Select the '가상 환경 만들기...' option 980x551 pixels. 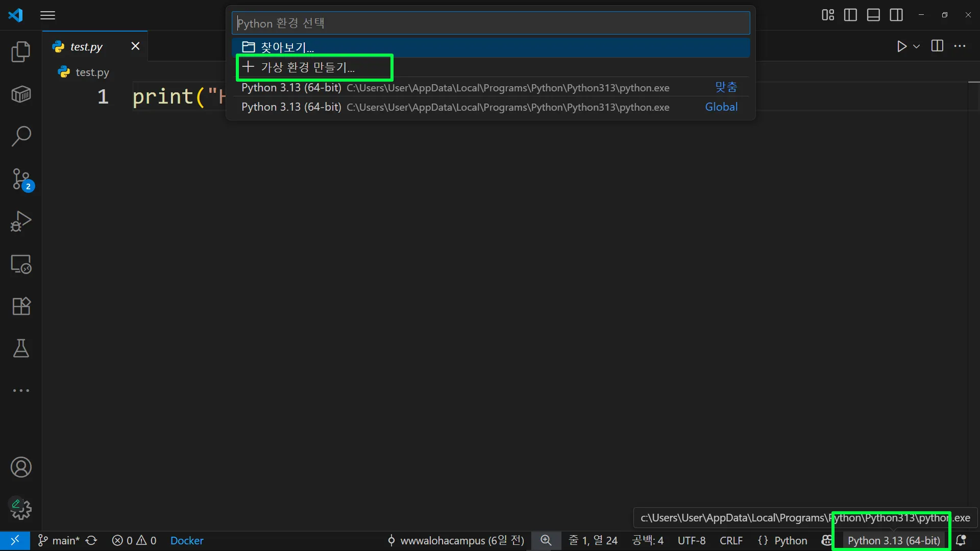[308, 67]
